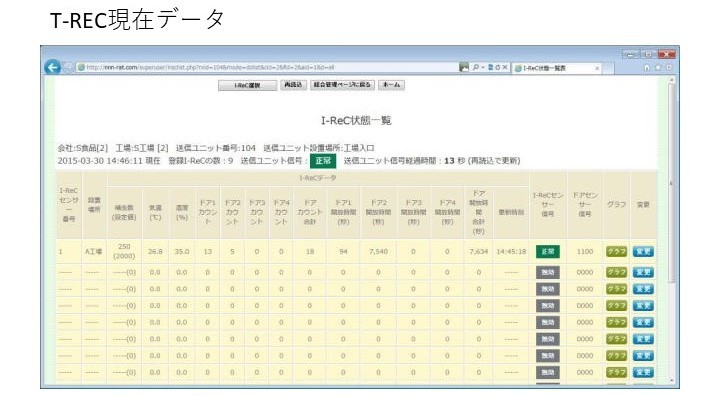The image size is (720, 396).
Task: Click 総合管理ページに戻る button
Action: (343, 85)
